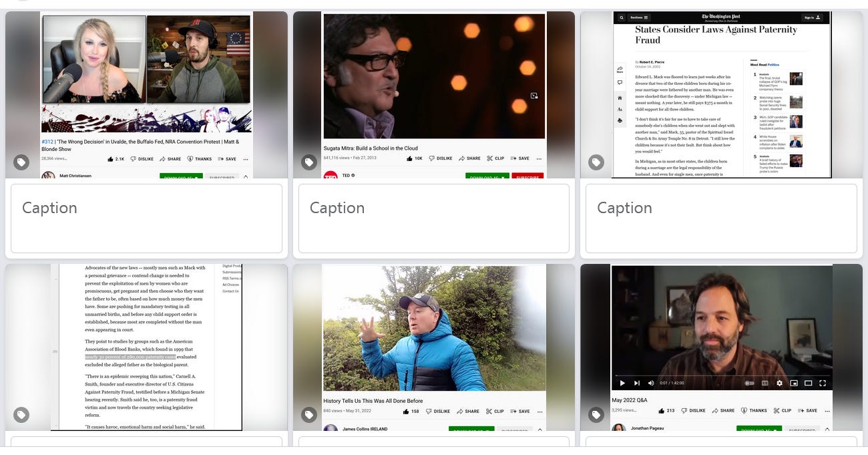This screenshot has width=868, height=455.
Task: Click the tag icon on the James Collins IRELAND card
Action: (308, 415)
